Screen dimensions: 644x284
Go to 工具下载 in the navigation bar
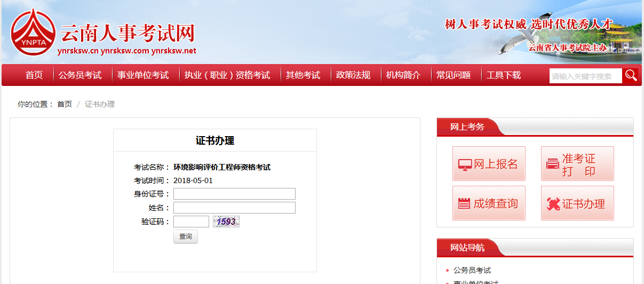click(x=504, y=75)
